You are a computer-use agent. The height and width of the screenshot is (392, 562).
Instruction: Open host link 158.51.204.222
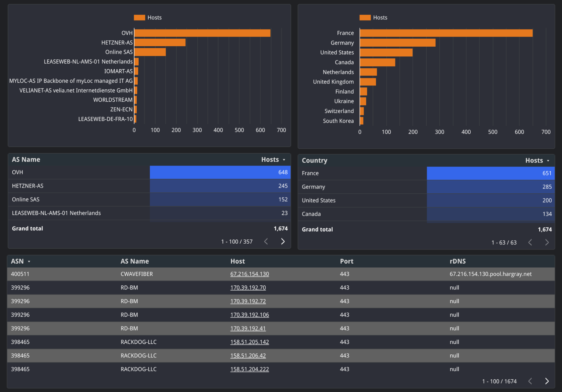point(249,369)
